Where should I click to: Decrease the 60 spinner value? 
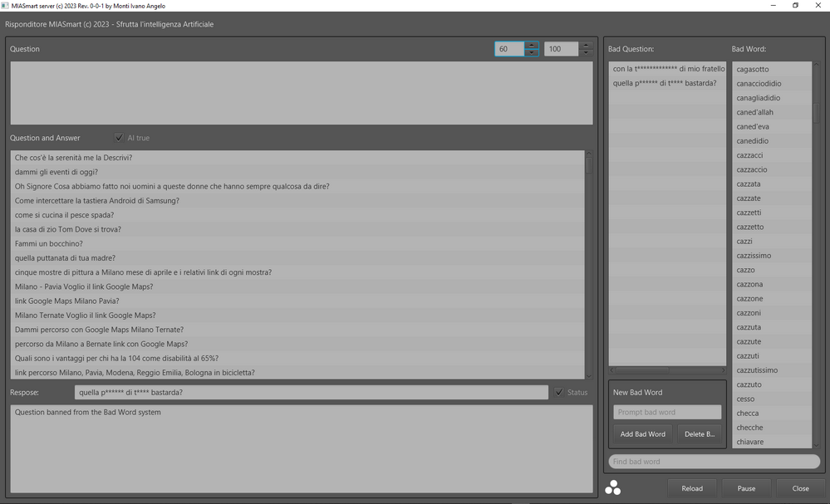[532, 52]
